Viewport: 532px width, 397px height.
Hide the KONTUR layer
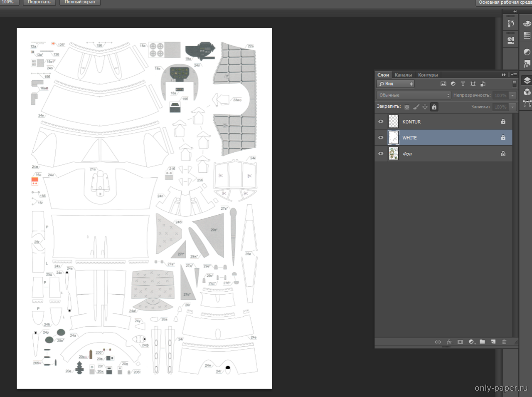pyautogui.click(x=381, y=122)
